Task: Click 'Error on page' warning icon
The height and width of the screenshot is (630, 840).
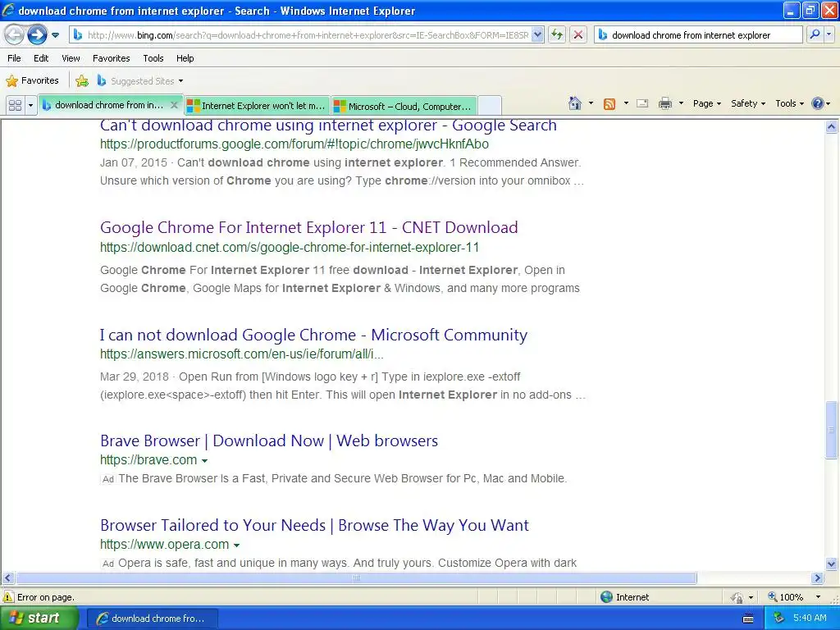Action: (8, 597)
